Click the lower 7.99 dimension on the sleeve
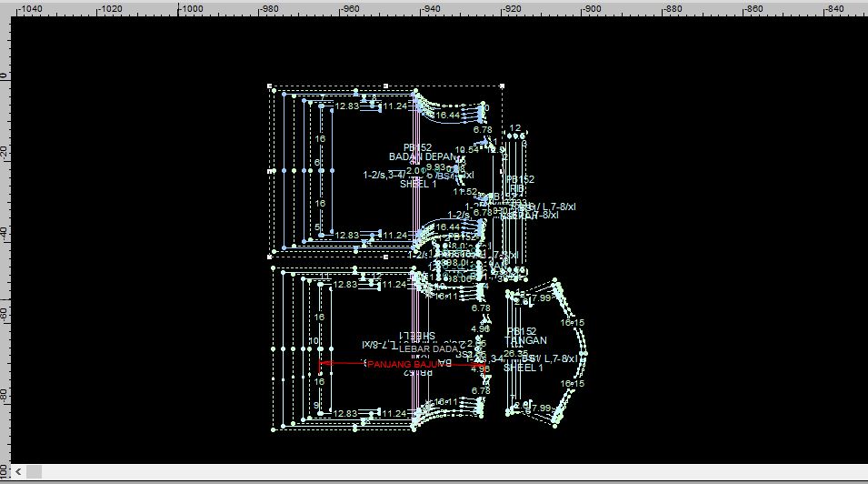Screen dimensions: 868x484 tap(541, 408)
